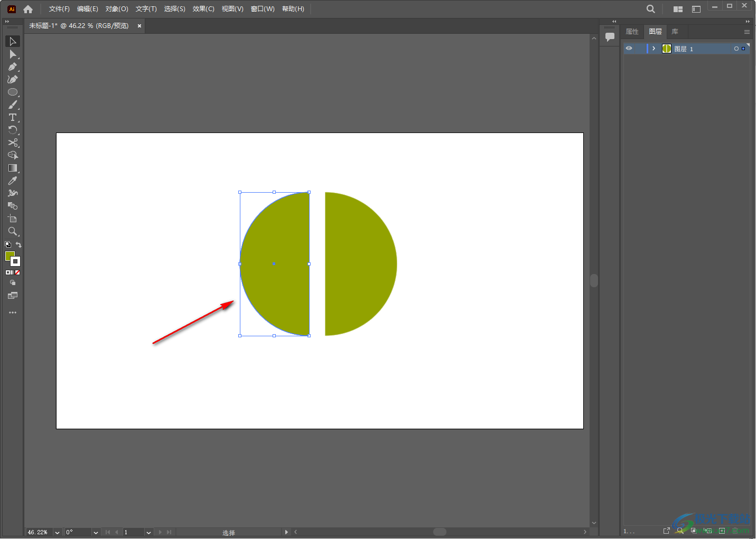Switch to the 属性 panel tab
Viewport: 756px width, 539px height.
click(632, 32)
